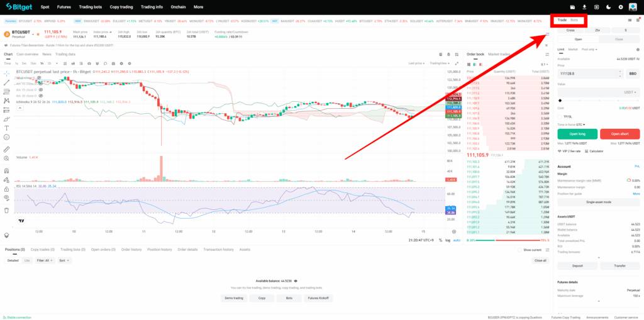
Task: Select the text annotation tool
Action: [x=6, y=128]
